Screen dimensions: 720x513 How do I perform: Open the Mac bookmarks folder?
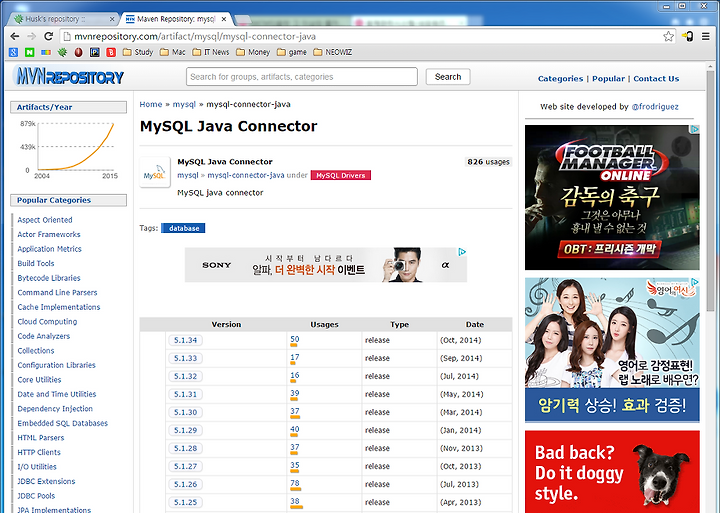coord(173,52)
